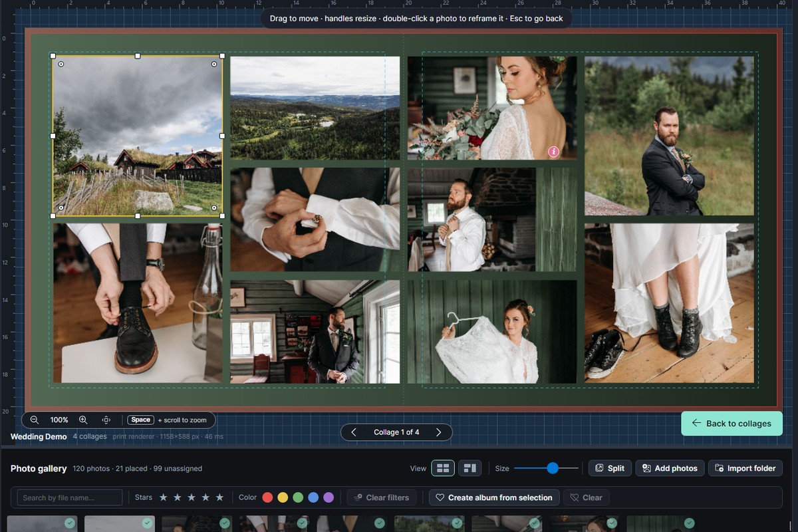
Task: Click the pink info badge on bride photo
Action: click(x=553, y=152)
